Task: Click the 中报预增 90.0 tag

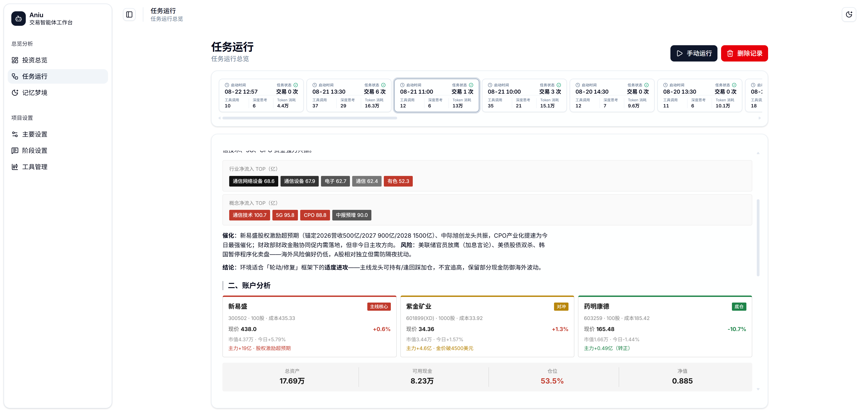Action: (x=351, y=215)
